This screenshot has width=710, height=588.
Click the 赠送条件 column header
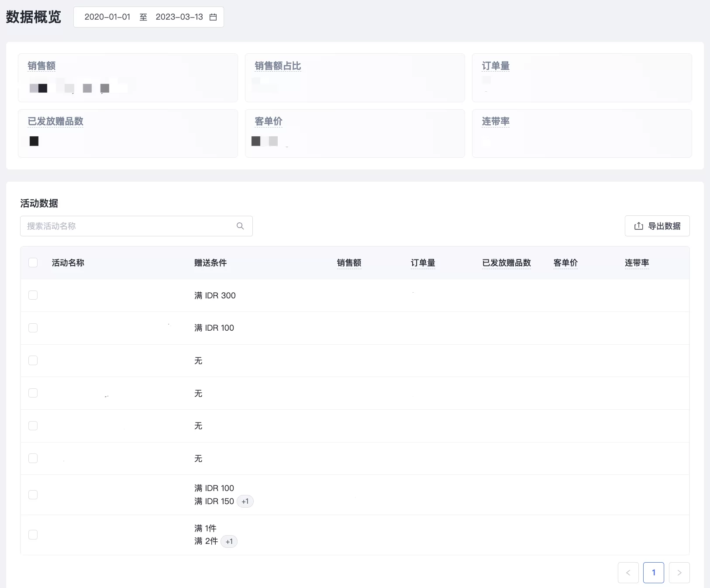pyautogui.click(x=210, y=263)
